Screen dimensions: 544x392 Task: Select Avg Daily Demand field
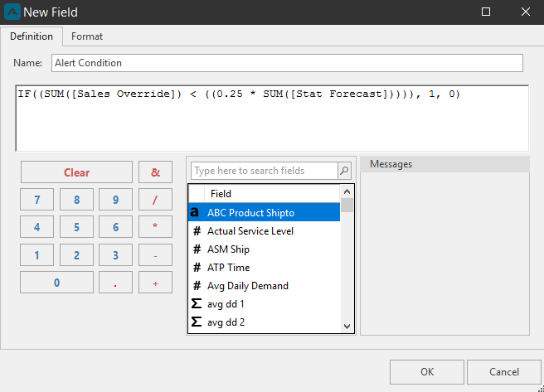click(264, 286)
